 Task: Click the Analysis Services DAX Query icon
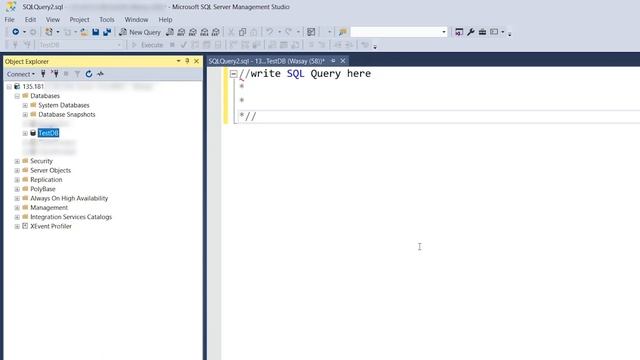(216, 32)
